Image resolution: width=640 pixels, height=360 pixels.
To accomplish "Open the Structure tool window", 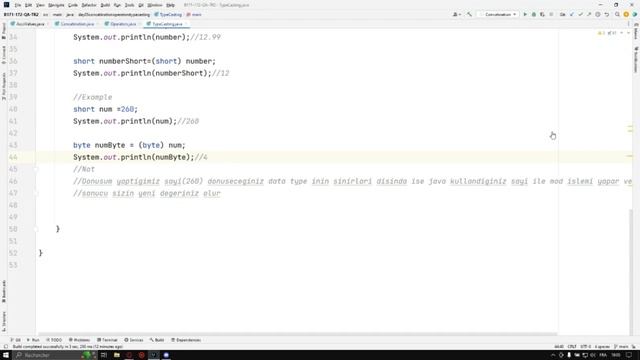I will click(x=4, y=322).
